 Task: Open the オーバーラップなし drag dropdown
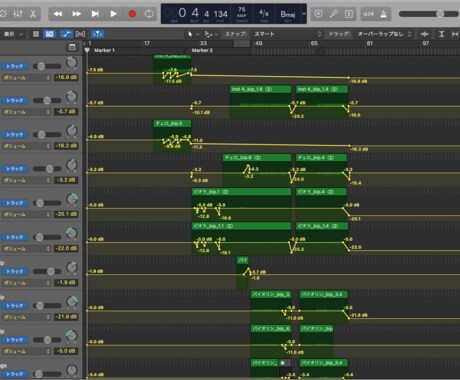tap(384, 34)
